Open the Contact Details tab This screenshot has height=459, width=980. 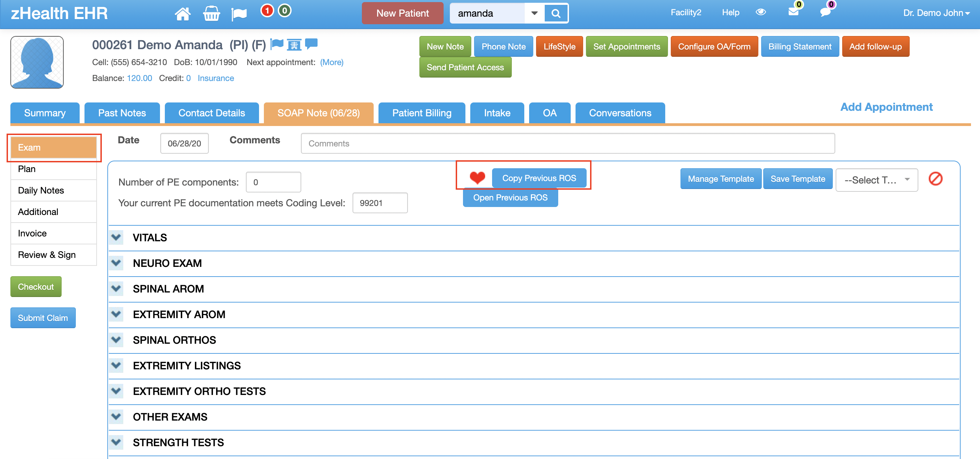212,113
